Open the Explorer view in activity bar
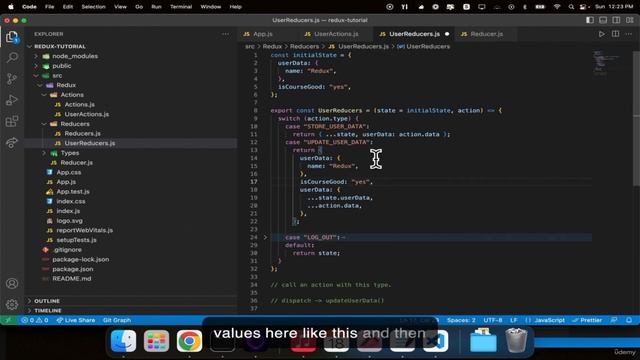This screenshot has width=640, height=360. coord(12,37)
